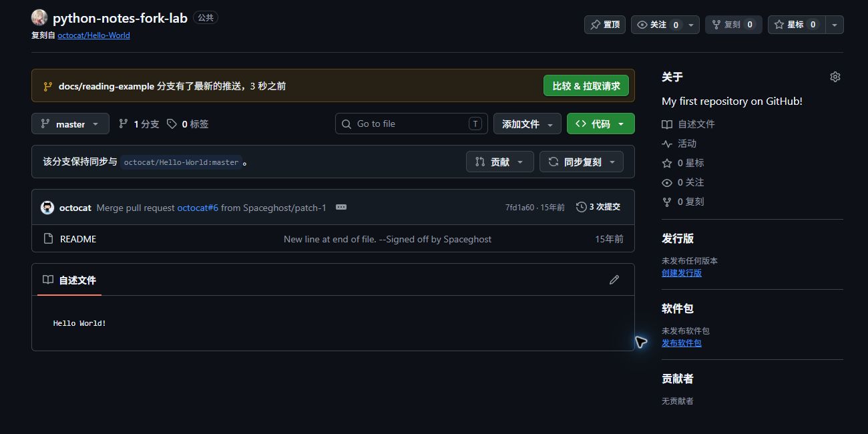Image resolution: width=868 pixels, height=434 pixels.
Task: Expand the commit message ellipsis
Action: tap(341, 207)
